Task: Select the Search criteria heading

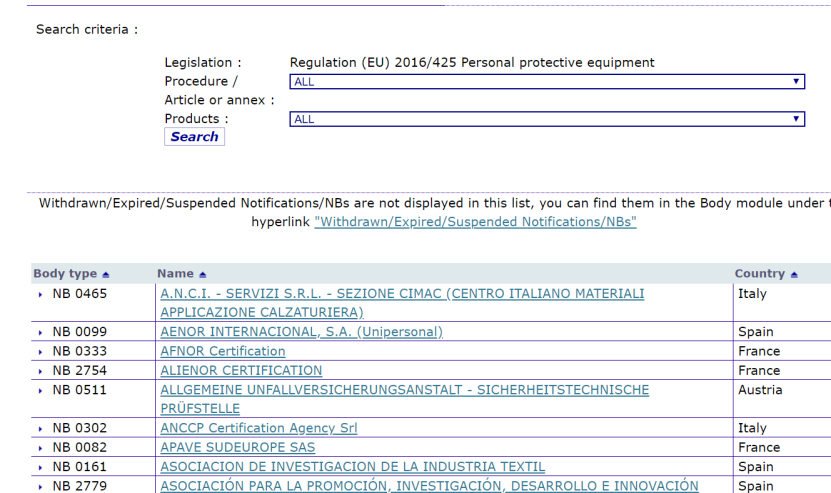Action: click(87, 29)
